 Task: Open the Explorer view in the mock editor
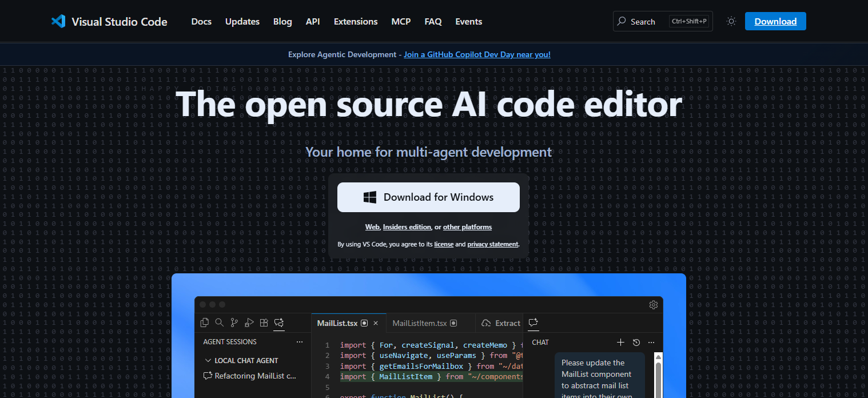(x=204, y=323)
